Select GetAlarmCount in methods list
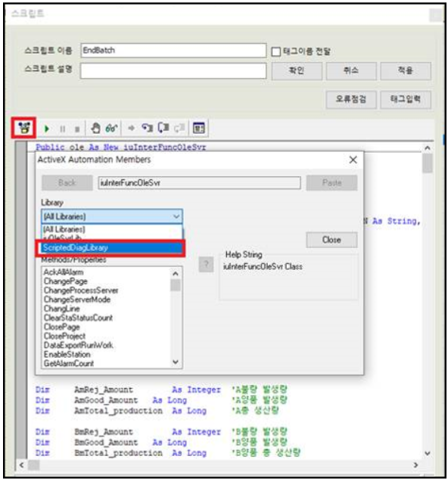448x481 pixels. pyautogui.click(x=69, y=364)
